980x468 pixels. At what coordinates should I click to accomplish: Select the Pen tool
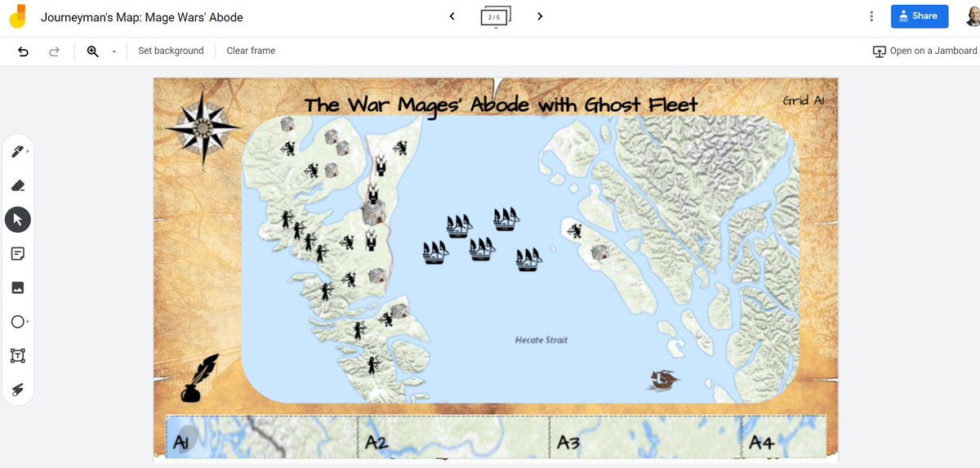click(18, 151)
